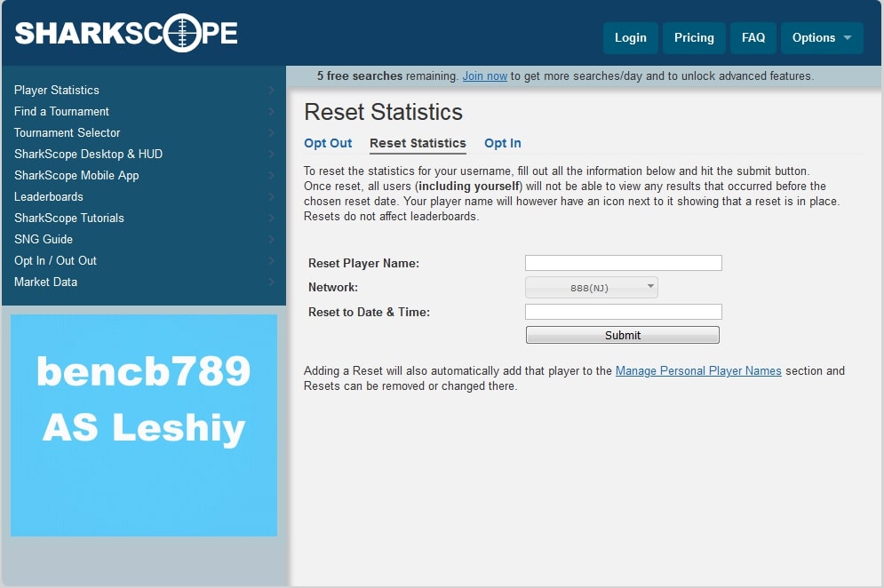Click the bencb789 AS Leshiy banner

(x=144, y=425)
